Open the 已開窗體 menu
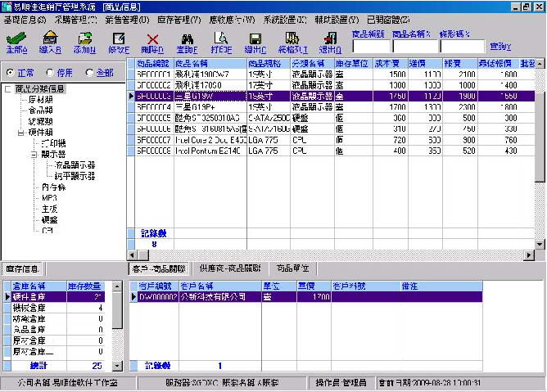This screenshot has height=392, width=547. click(388, 20)
